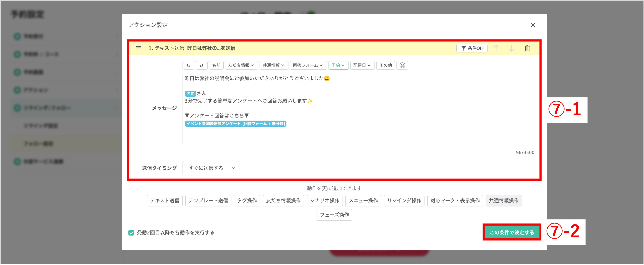Image resolution: width=644 pixels, height=265 pixels.
Task: Grab the drag handle beside テキスト送信
Action: 139,48
